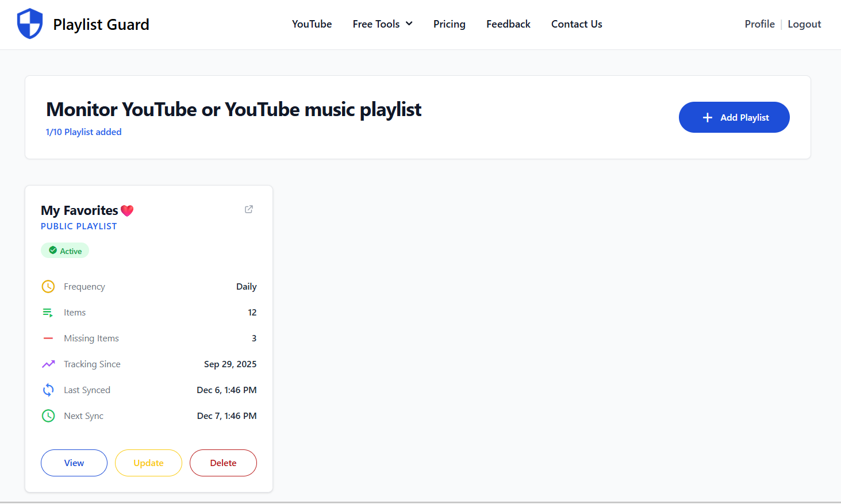Open the PUBLIC PLAYLIST link
This screenshot has height=504, width=841.
(x=79, y=226)
